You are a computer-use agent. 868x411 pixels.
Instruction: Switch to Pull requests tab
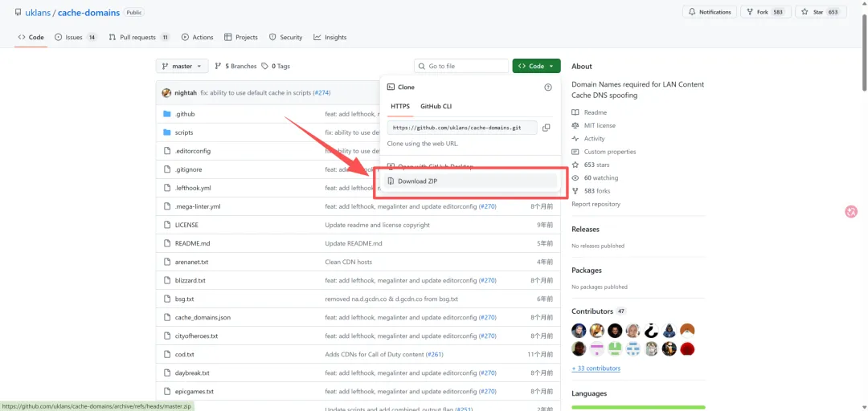point(139,37)
